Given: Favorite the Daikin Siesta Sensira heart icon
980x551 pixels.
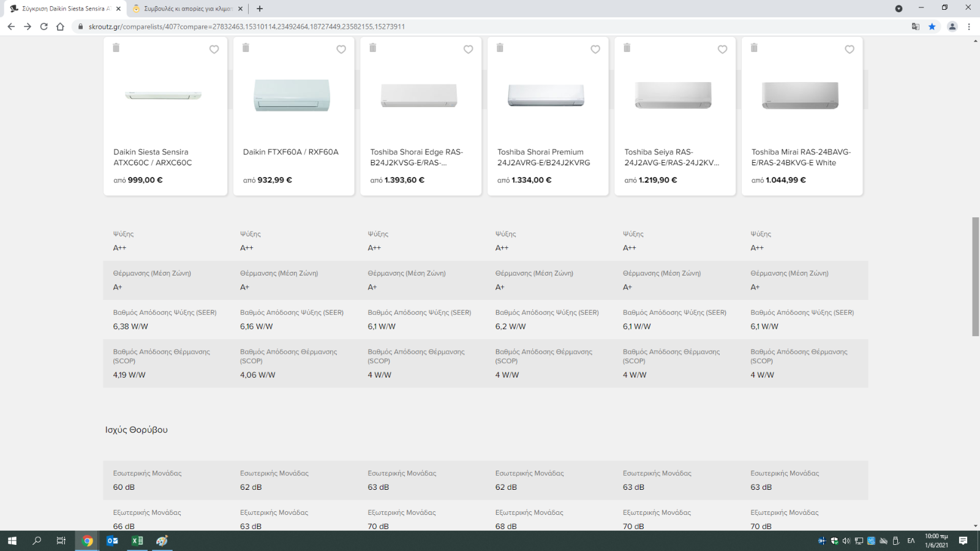Looking at the screenshot, I should tap(214, 50).
